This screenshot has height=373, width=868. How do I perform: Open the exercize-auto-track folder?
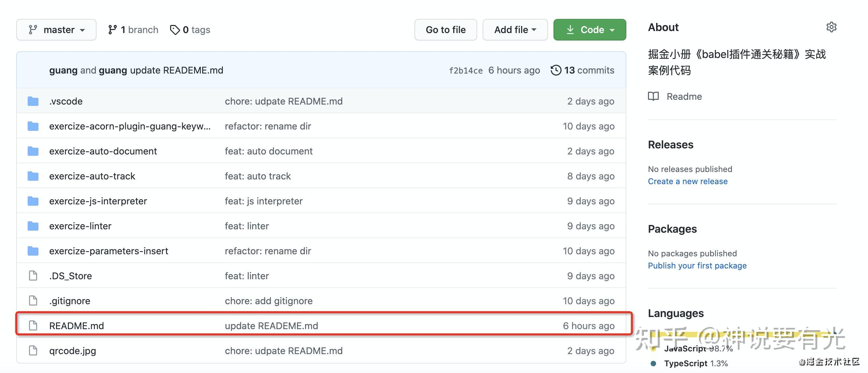92,176
